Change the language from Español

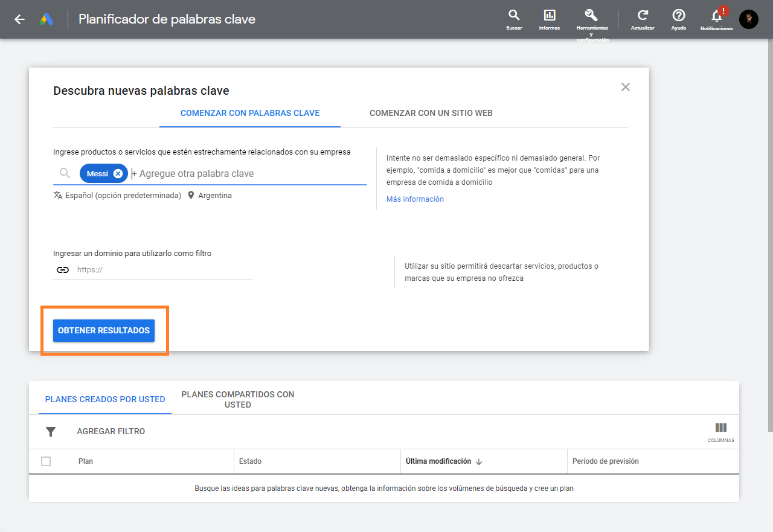click(x=117, y=195)
